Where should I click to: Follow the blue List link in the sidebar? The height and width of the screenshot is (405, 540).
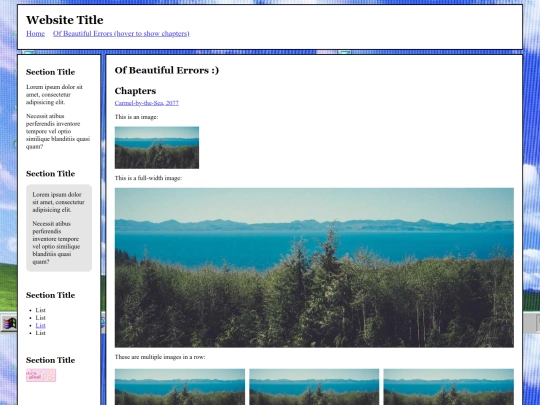(x=40, y=325)
